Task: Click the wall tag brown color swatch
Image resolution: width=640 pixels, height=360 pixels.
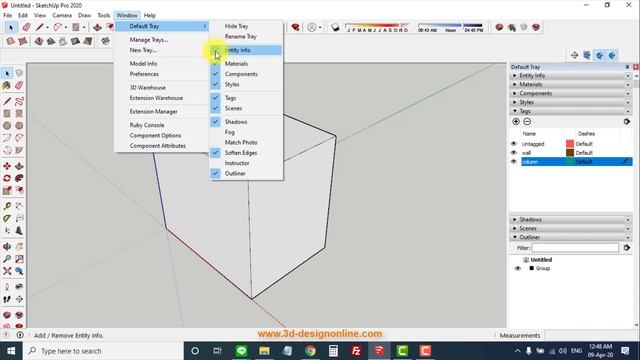Action: click(570, 153)
